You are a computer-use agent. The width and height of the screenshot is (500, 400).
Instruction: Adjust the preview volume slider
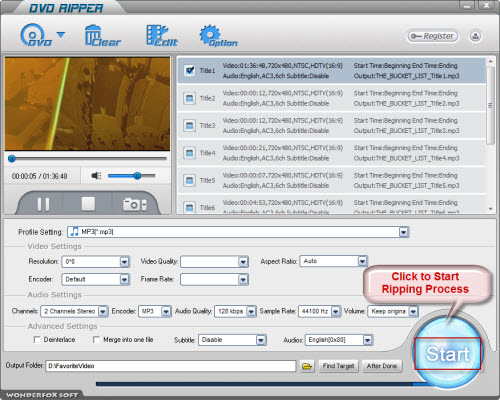132,176
